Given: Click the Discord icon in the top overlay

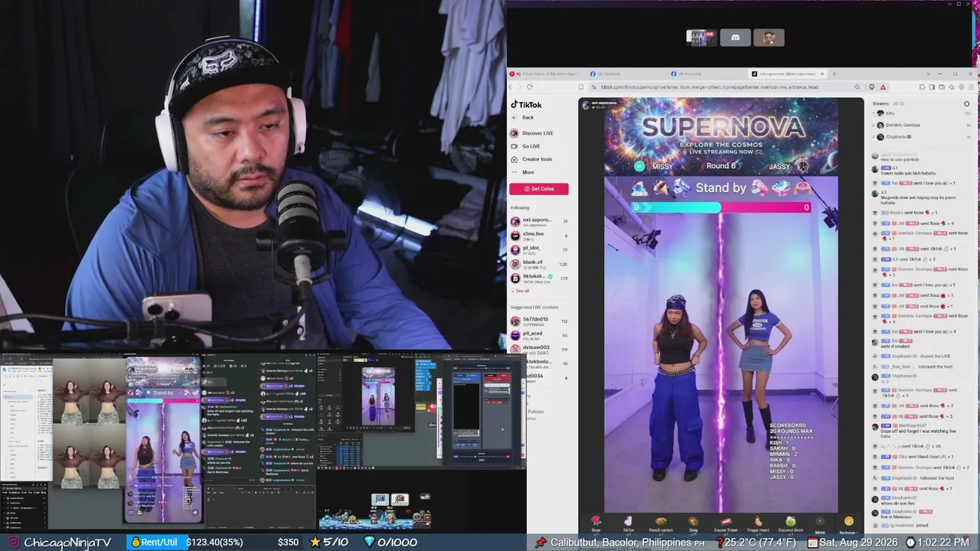Looking at the screenshot, I should pos(735,37).
